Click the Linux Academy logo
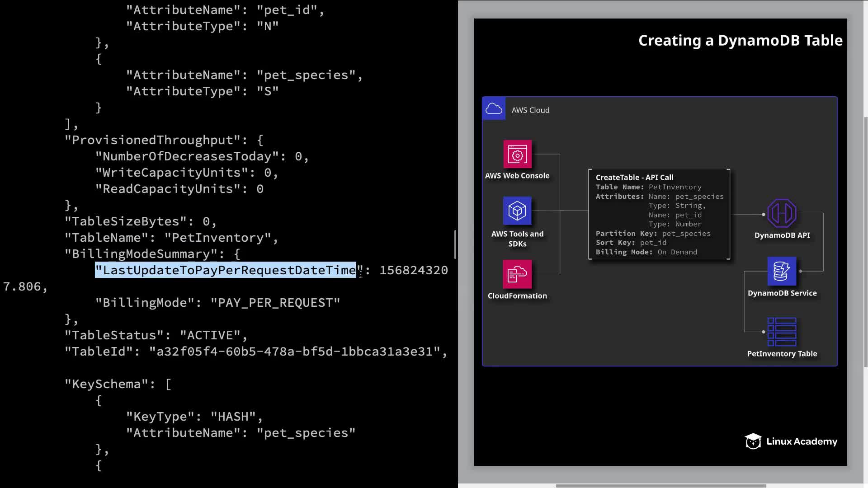 tap(791, 441)
